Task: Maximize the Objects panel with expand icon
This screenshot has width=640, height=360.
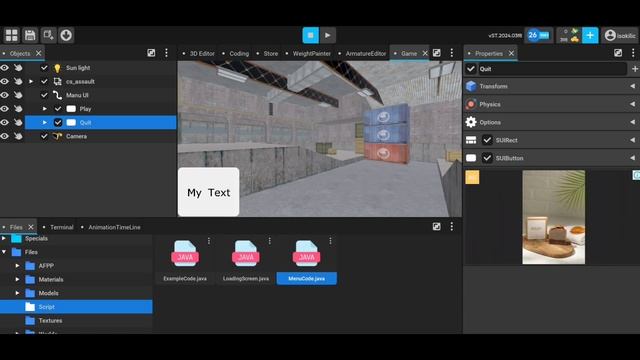Action: click(x=151, y=53)
